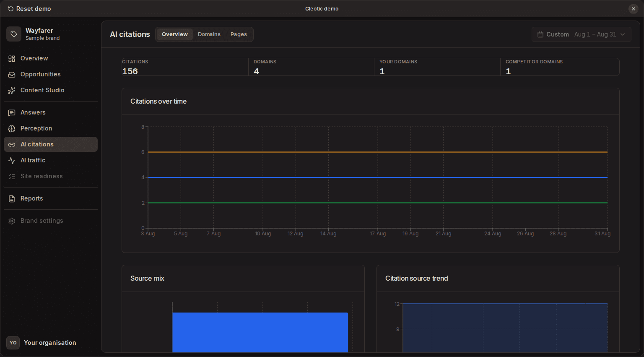Open AI traffic pulse icon
This screenshot has height=357, width=644.
pos(12,161)
